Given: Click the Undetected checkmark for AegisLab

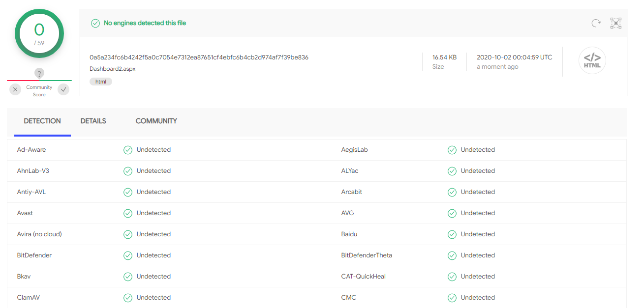Looking at the screenshot, I should click(452, 150).
